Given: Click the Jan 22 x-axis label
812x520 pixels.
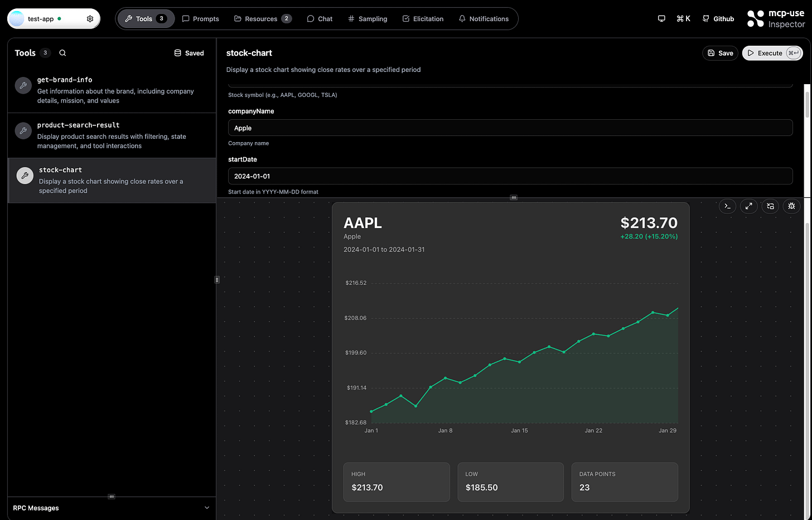Looking at the screenshot, I should pyautogui.click(x=593, y=430).
